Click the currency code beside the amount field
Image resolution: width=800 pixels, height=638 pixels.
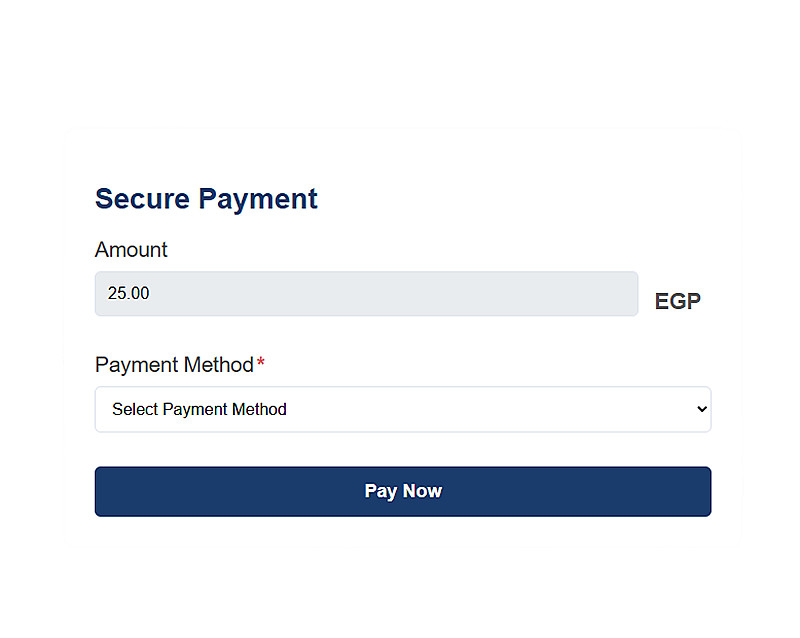coord(677,301)
